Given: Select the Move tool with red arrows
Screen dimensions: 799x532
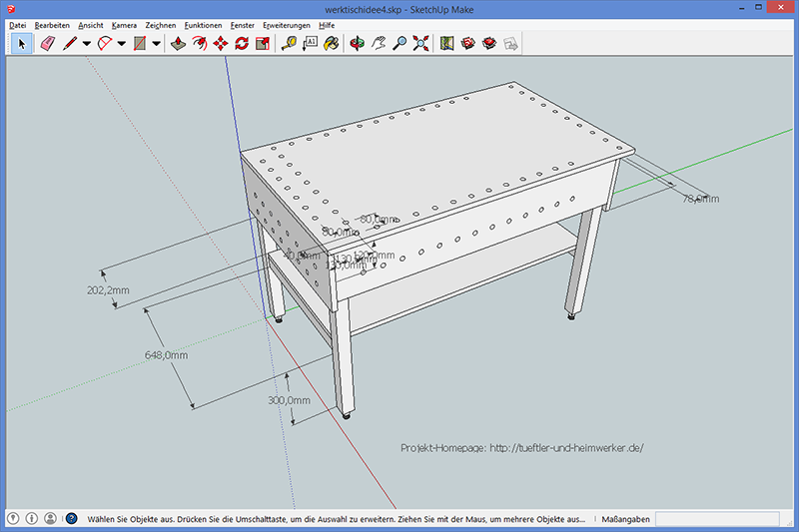Looking at the screenshot, I should [221, 44].
